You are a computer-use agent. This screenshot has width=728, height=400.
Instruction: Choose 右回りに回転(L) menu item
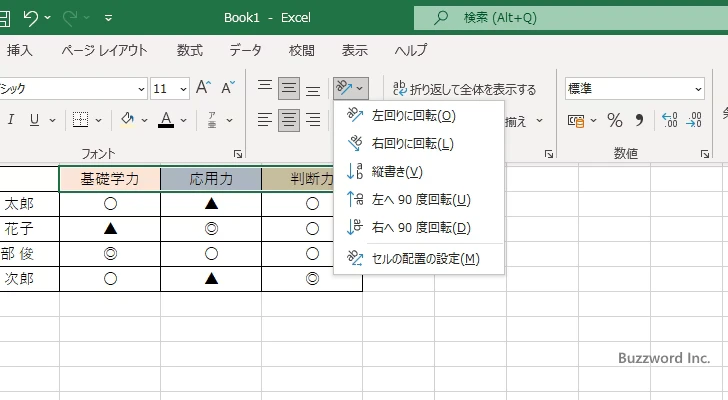(x=419, y=143)
